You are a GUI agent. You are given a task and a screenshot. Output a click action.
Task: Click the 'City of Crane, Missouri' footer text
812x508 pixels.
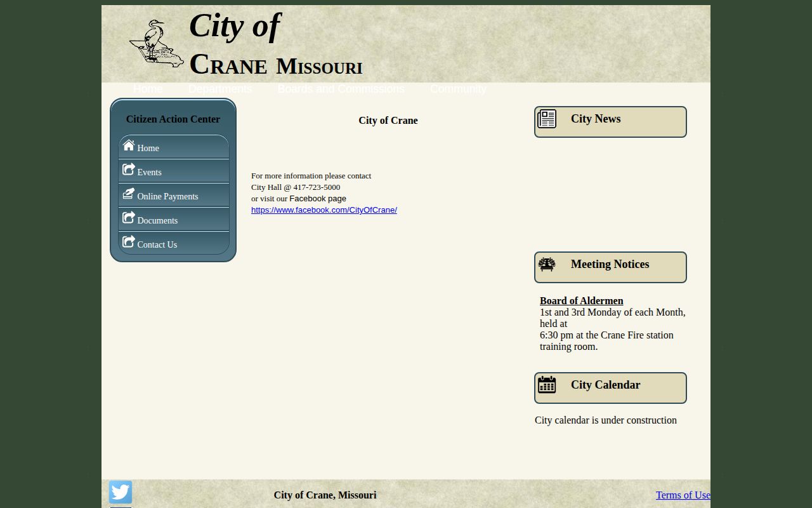(325, 495)
